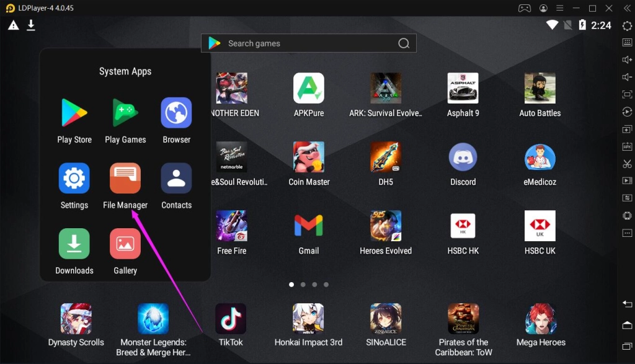The height and width of the screenshot is (364, 635).
Task: Click the Search games input field
Action: point(309,43)
